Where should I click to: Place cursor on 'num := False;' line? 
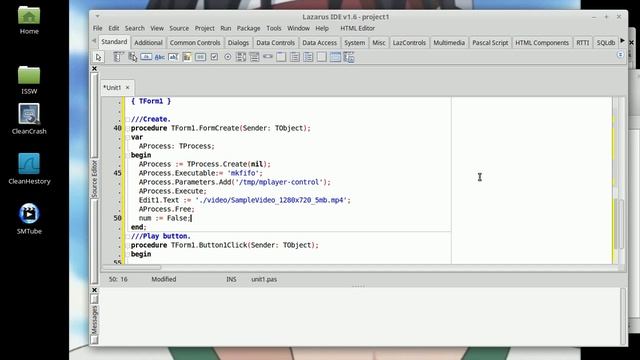tap(165, 218)
